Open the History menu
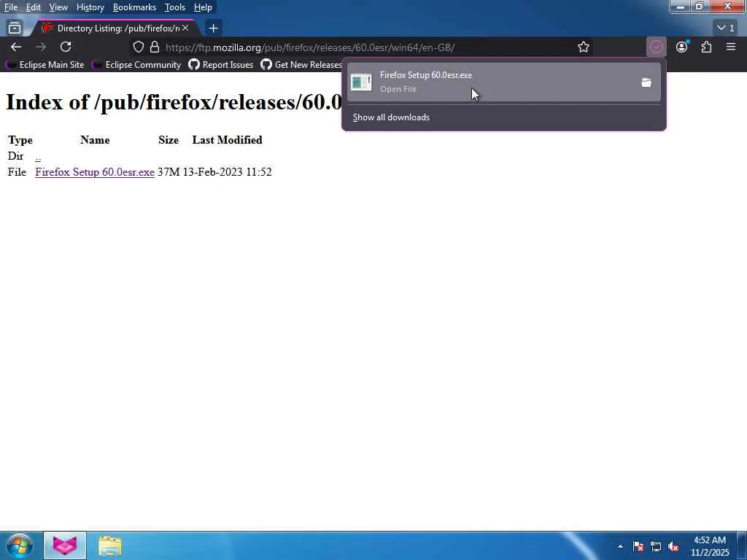This screenshot has width=747, height=560. point(90,7)
